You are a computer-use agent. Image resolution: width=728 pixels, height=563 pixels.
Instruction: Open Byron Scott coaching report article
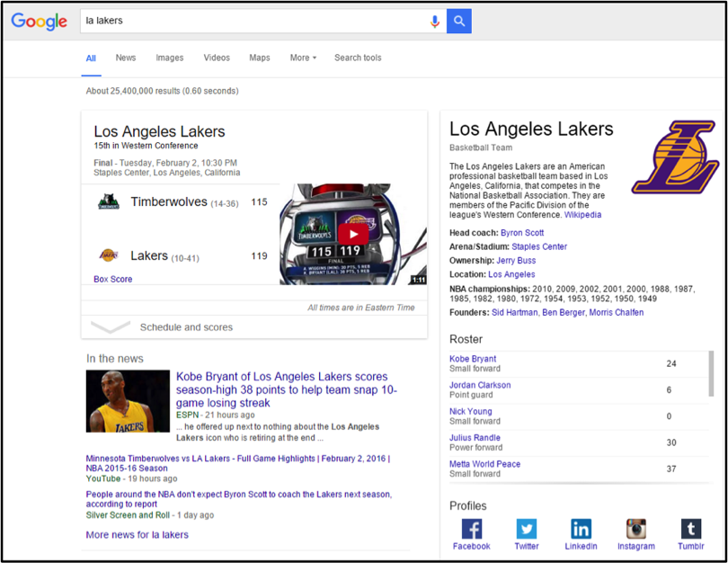pos(239,499)
